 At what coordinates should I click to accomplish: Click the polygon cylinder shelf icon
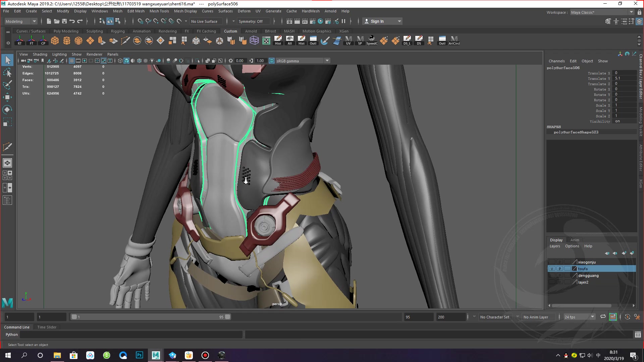pos(67,41)
